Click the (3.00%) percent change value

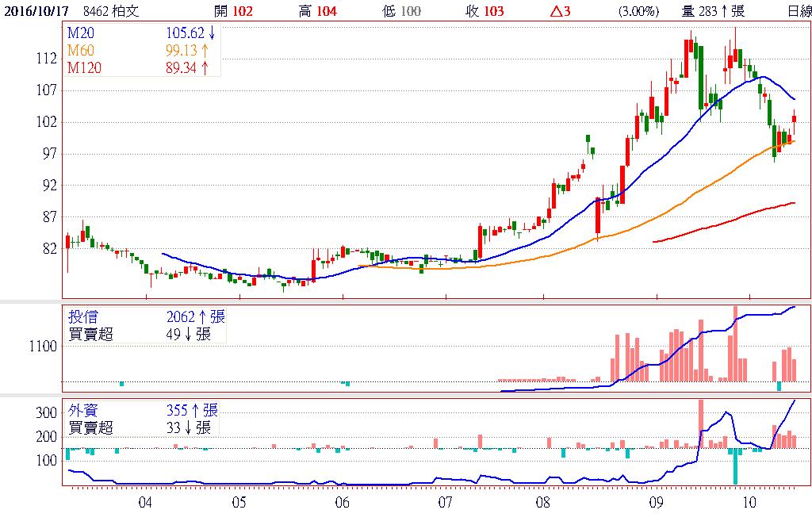tap(638, 11)
